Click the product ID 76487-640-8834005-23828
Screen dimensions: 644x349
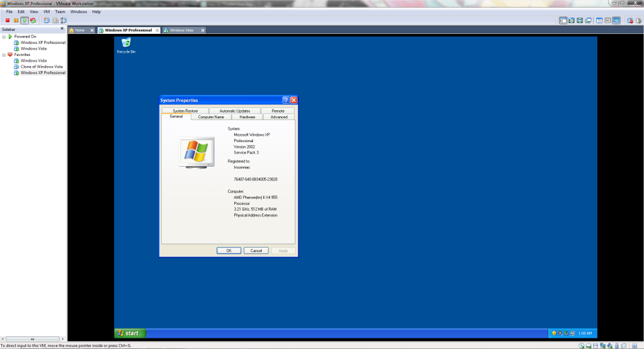256,179
